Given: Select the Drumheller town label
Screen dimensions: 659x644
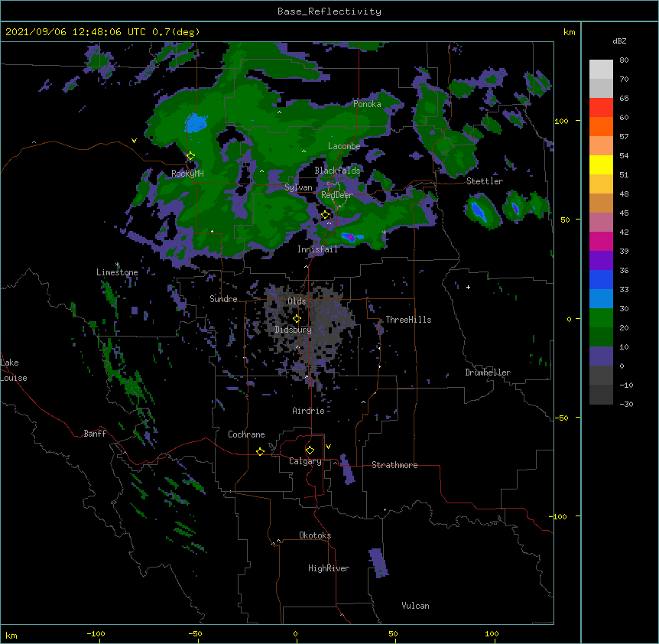Looking at the screenshot, I should 488,372.
